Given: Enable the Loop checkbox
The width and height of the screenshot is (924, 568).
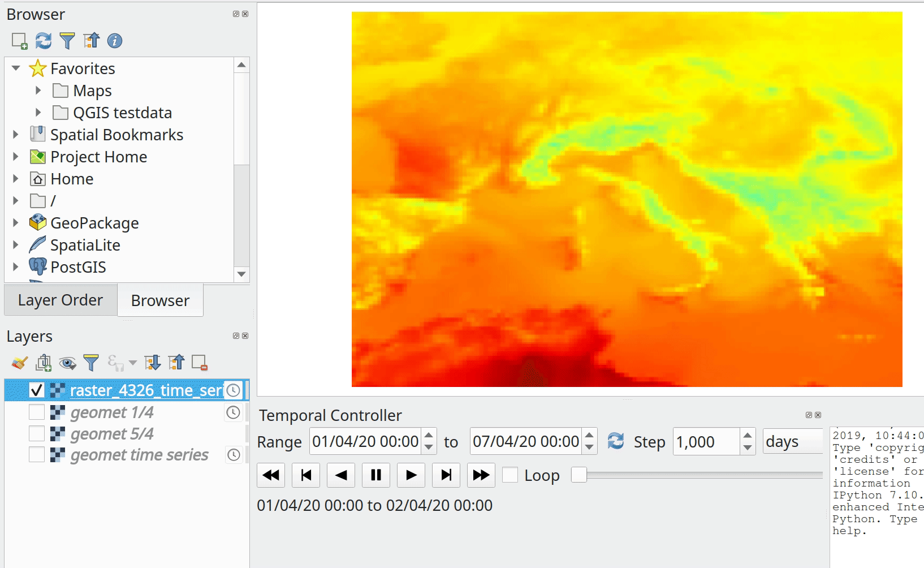Looking at the screenshot, I should coord(510,475).
